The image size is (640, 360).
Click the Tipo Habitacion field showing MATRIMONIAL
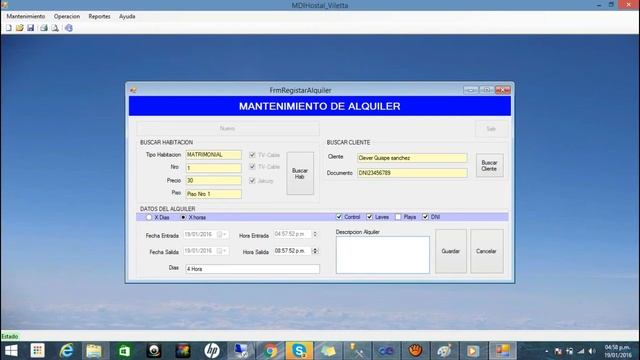tap(213, 155)
